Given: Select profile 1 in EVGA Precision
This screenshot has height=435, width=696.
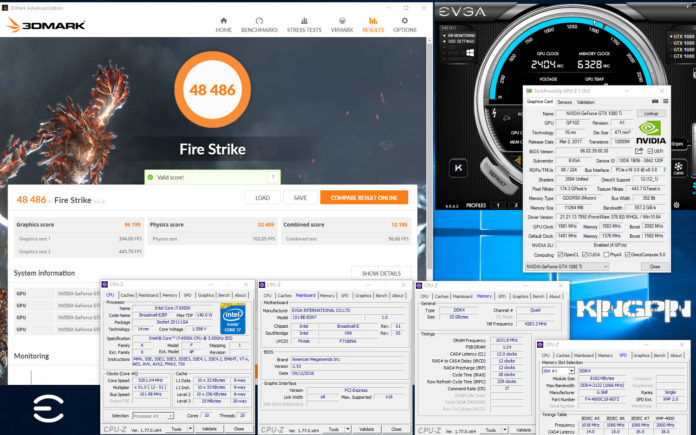Looking at the screenshot, I should tap(498, 206).
